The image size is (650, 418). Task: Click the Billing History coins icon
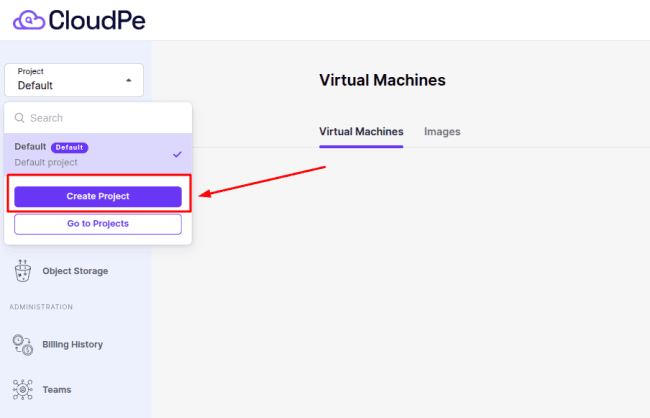[x=22, y=345]
